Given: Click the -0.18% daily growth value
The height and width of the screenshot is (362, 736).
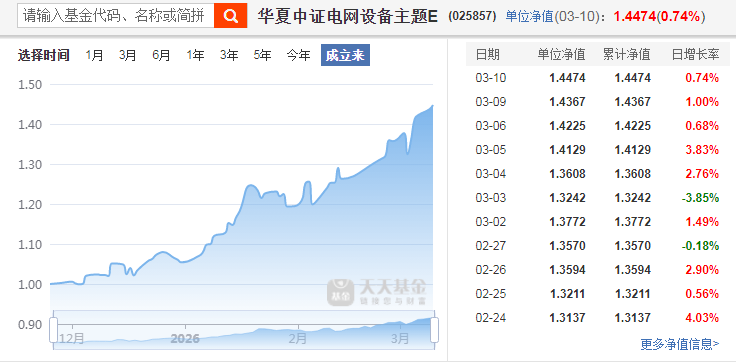Looking at the screenshot, I should click(700, 246).
